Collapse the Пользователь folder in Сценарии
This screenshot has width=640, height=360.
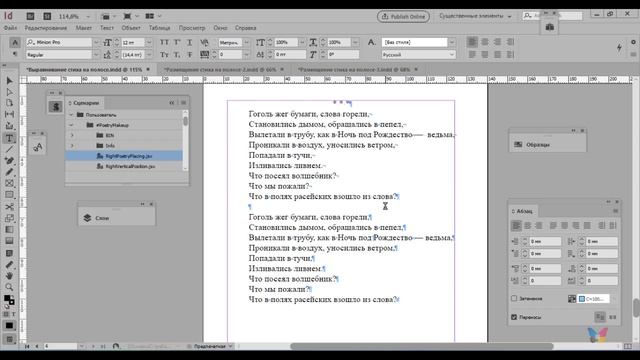(x=71, y=115)
